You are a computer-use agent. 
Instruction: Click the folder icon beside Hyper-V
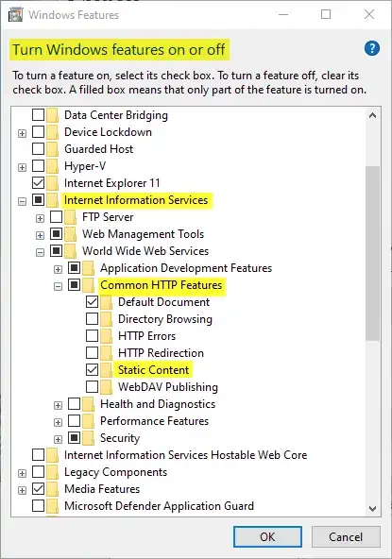pyautogui.click(x=53, y=166)
